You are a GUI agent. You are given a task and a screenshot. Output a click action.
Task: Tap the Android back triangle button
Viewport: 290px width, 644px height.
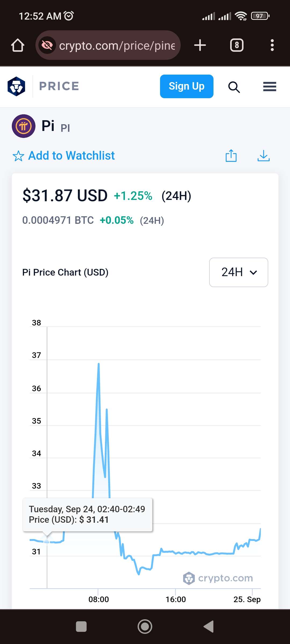pyautogui.click(x=209, y=627)
